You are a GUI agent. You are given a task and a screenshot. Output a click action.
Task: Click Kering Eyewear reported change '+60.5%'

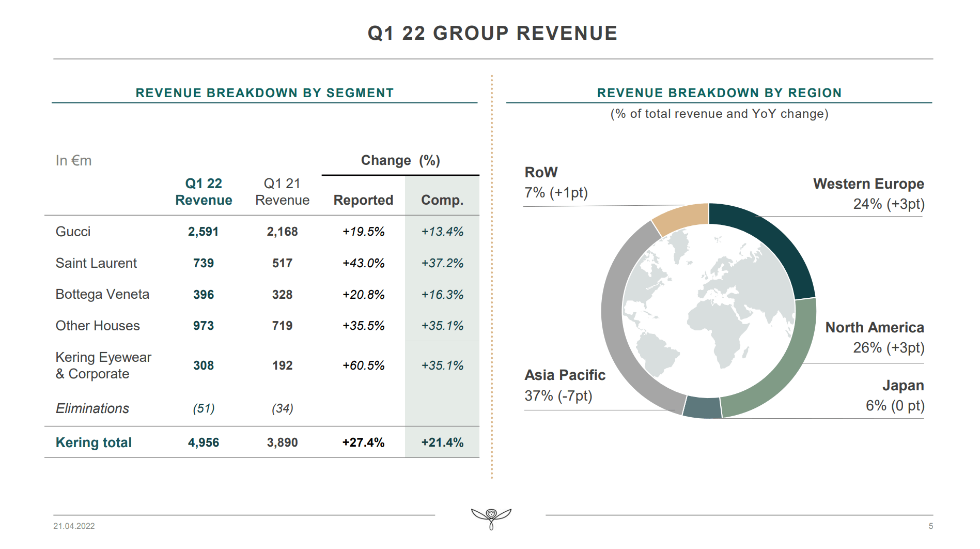pos(363,365)
